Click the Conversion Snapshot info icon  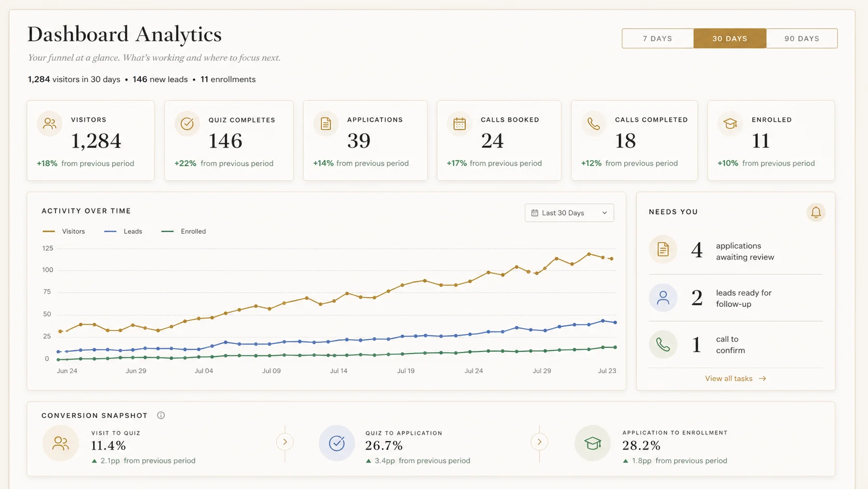coord(161,415)
